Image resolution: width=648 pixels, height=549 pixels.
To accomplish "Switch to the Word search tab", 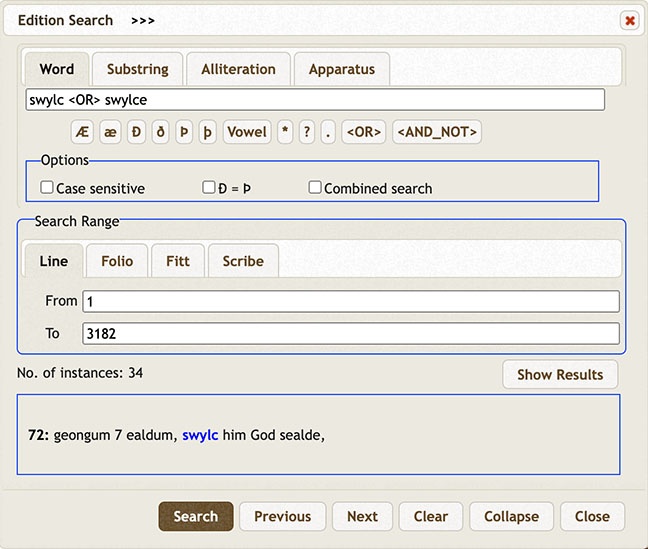I will point(57,69).
